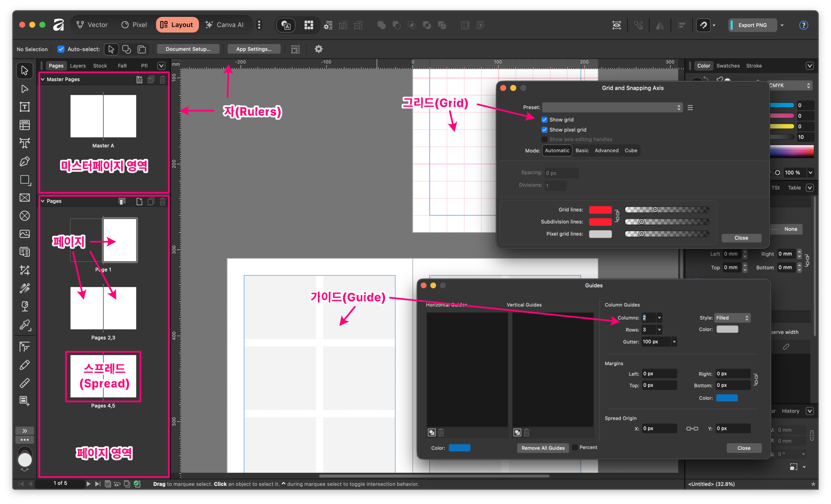Viewport: 831px width, 504px height.
Task: Click the Color Picker eyedropper tool
Action: click(x=25, y=324)
